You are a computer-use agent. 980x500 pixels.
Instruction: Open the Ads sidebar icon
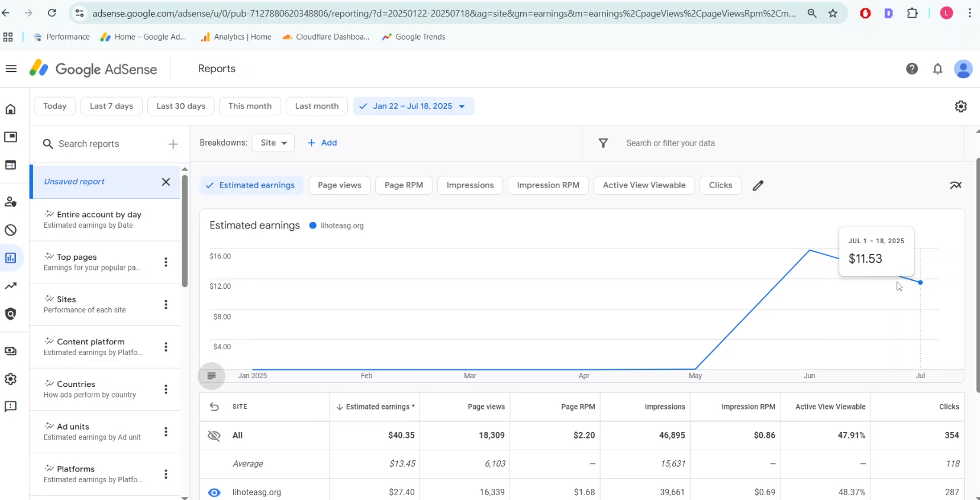pyautogui.click(x=11, y=137)
